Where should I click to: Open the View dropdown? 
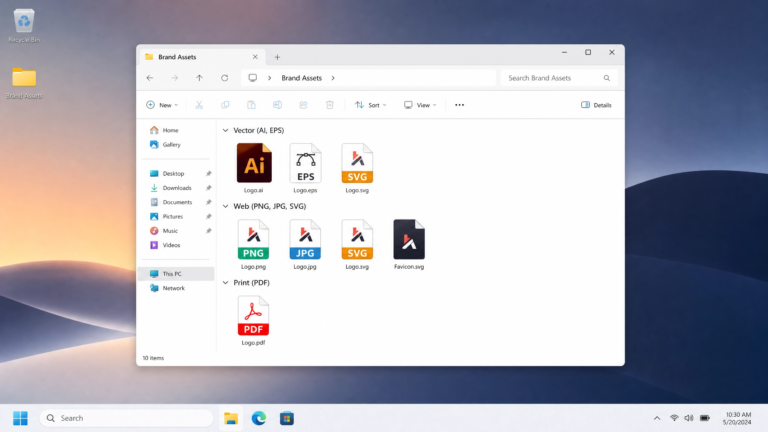coord(420,105)
